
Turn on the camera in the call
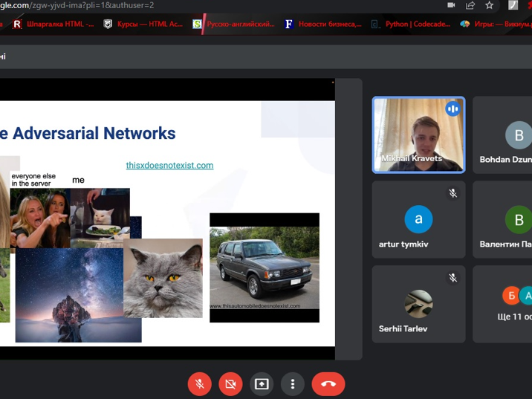[x=230, y=384]
